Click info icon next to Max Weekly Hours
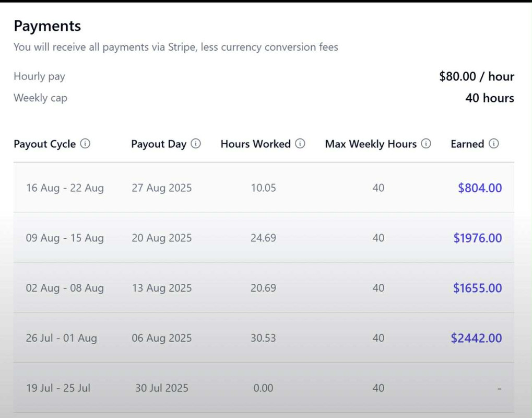Image resolution: width=532 pixels, height=418 pixels. pos(426,144)
